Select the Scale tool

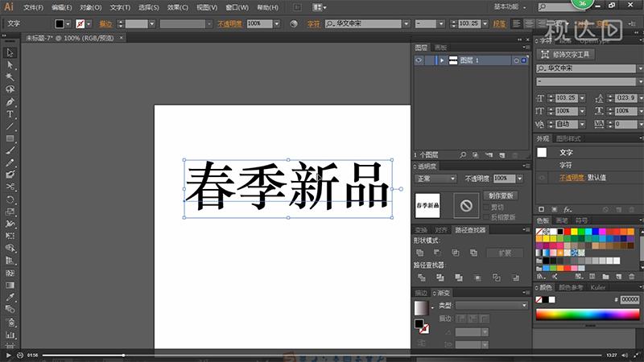[x=10, y=212]
